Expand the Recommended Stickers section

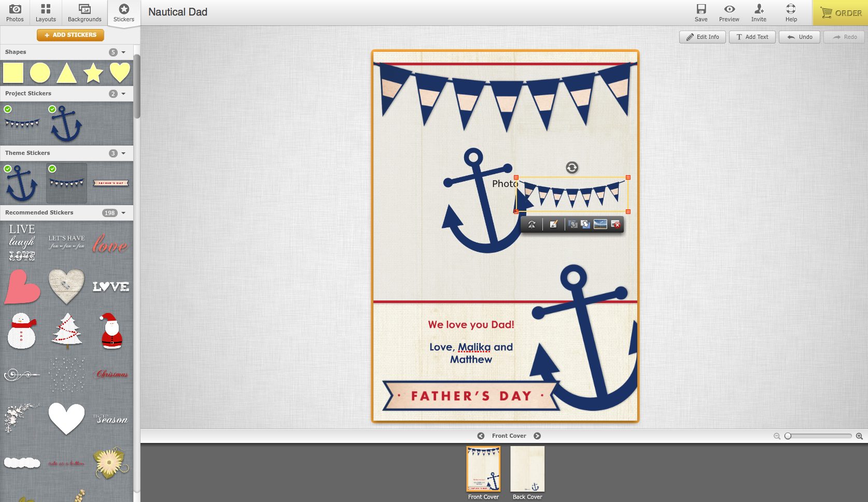coord(123,212)
